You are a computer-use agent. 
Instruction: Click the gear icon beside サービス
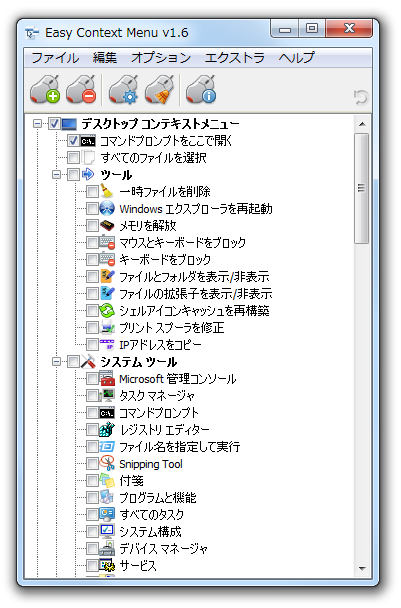click(x=107, y=565)
